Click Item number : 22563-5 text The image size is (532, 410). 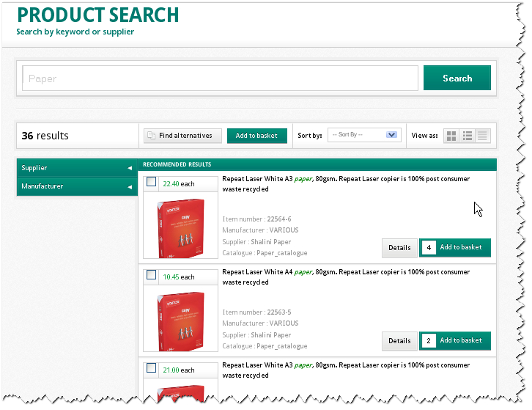(x=256, y=312)
